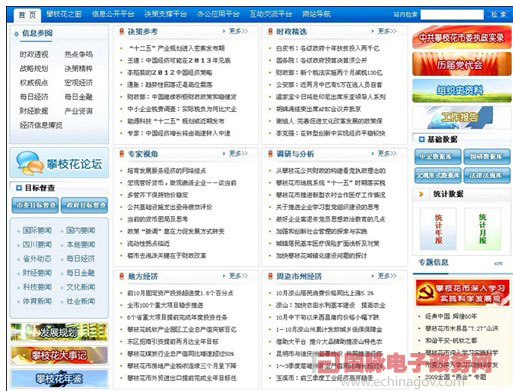
Task: Click the 检索 search button
Action: pos(498,14)
